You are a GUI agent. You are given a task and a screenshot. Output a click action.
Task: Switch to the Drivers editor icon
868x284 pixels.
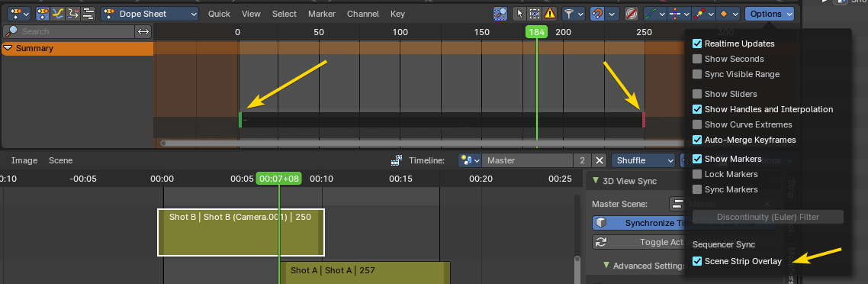click(x=73, y=13)
